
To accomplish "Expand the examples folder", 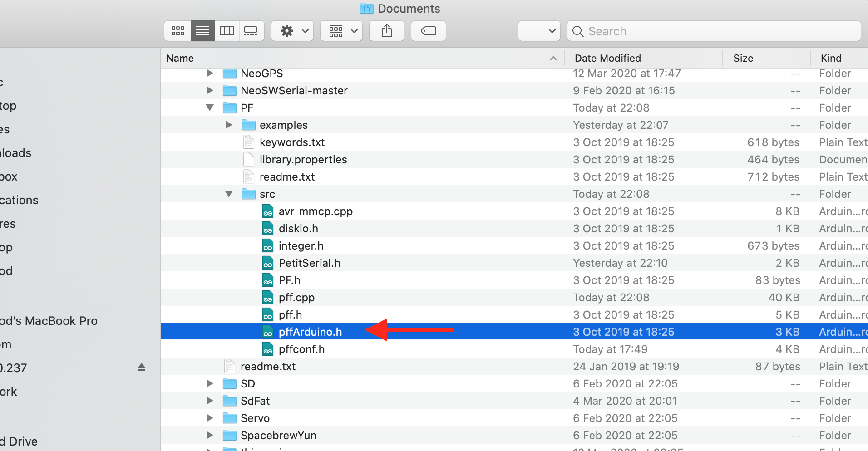I will point(229,125).
